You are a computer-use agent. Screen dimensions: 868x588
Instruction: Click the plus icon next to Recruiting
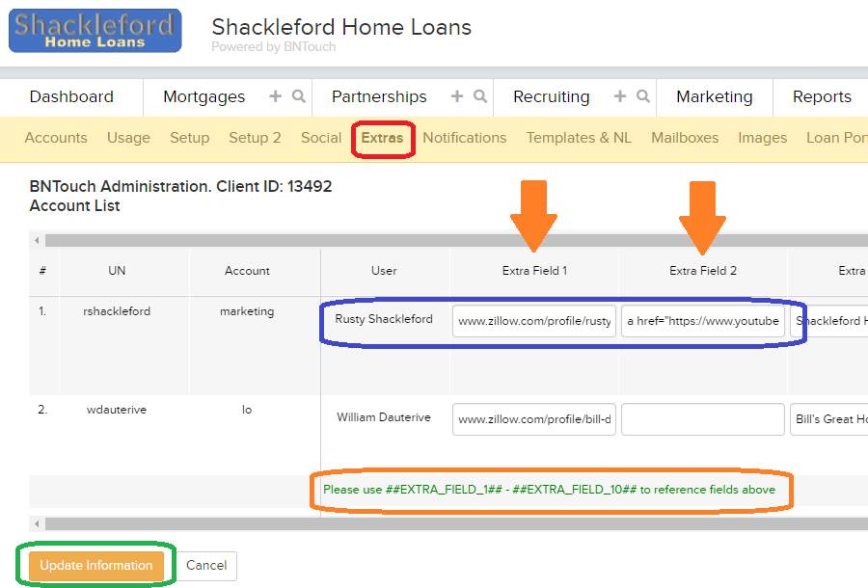[x=620, y=96]
